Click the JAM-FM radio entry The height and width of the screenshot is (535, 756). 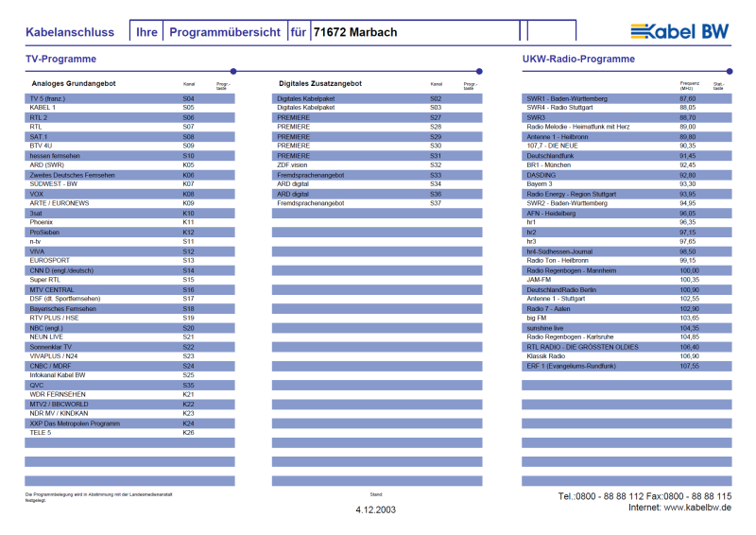click(x=539, y=280)
